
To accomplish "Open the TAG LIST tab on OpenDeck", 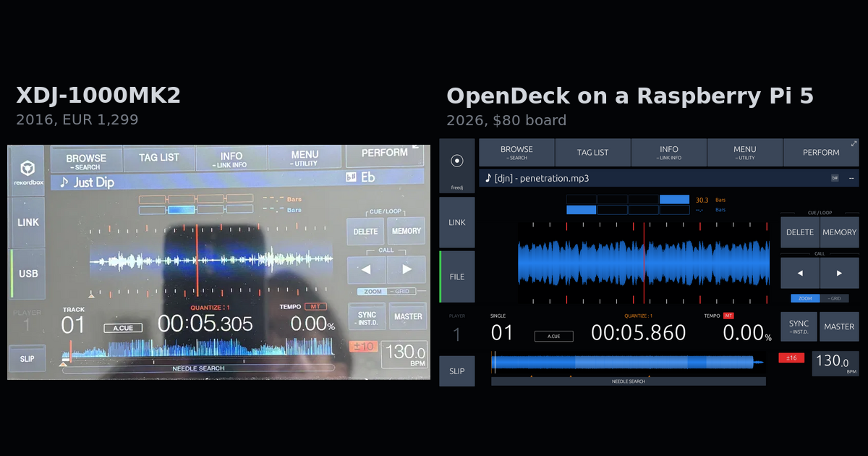I will (592, 152).
